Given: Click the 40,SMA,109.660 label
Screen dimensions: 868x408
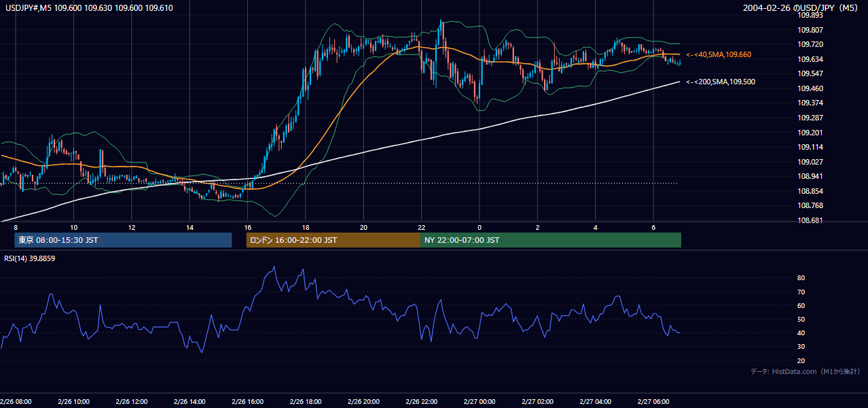Looking at the screenshot, I should [x=719, y=54].
